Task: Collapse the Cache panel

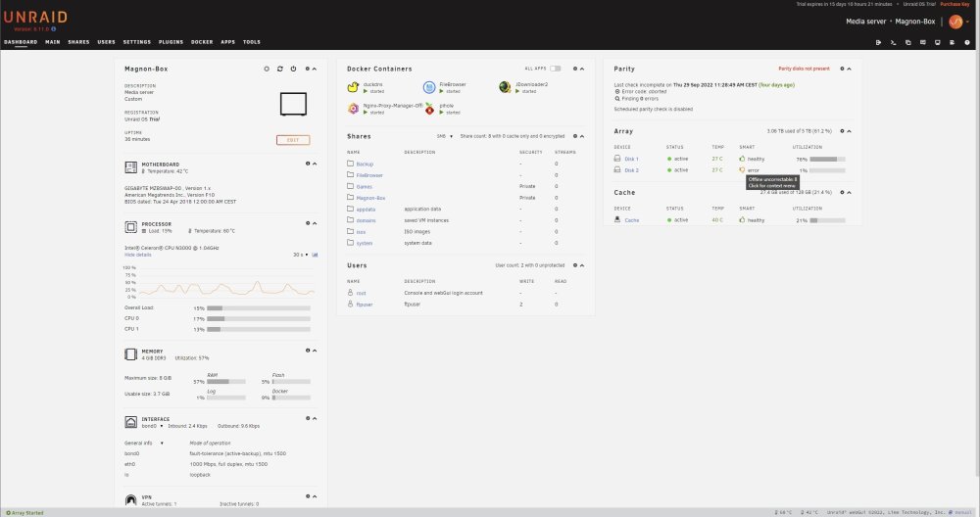Action: pos(849,192)
